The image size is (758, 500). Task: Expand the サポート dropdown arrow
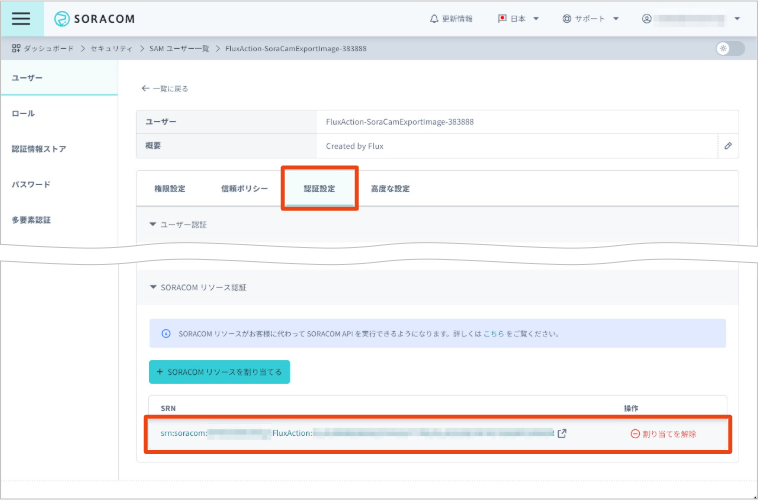[x=616, y=19]
